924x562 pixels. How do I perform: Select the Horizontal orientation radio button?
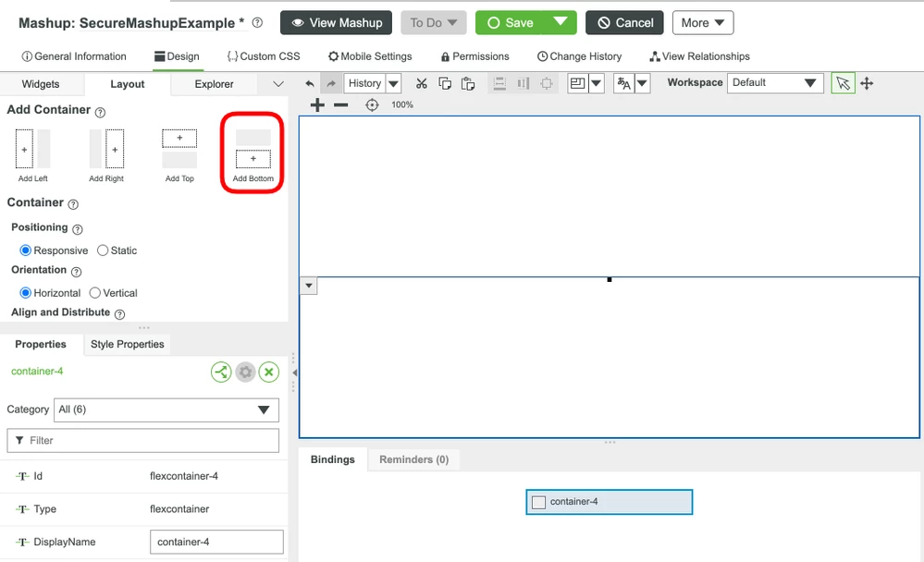pyautogui.click(x=25, y=293)
